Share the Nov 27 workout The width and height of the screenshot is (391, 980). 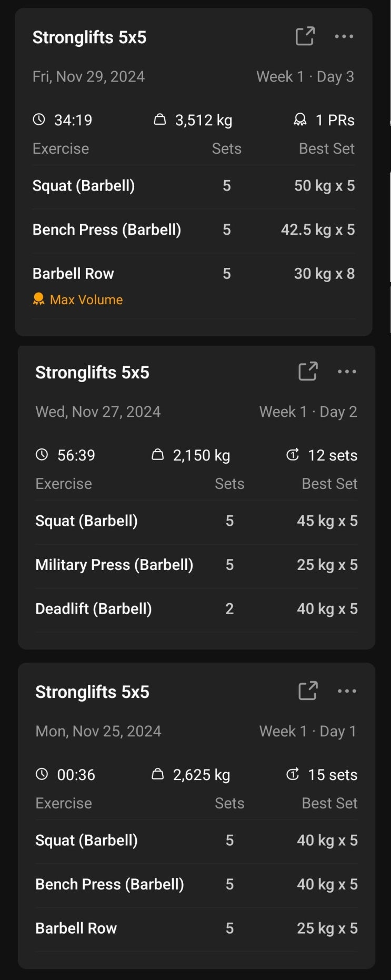click(308, 372)
